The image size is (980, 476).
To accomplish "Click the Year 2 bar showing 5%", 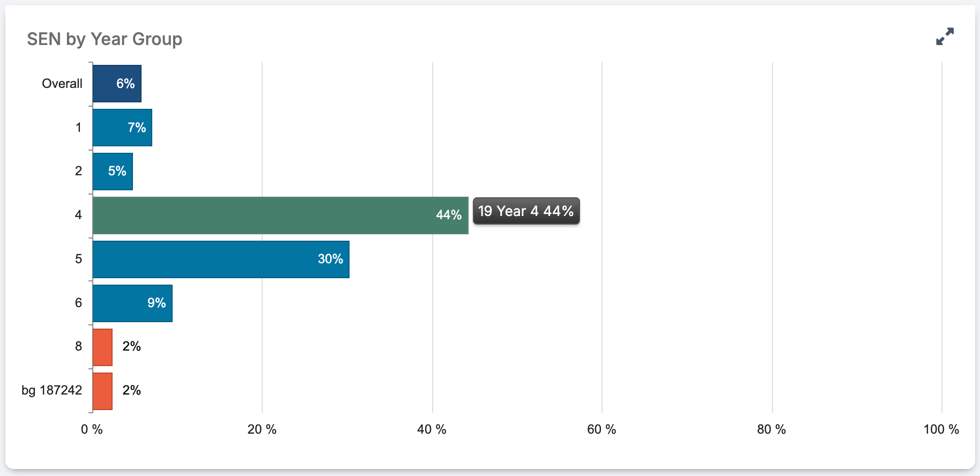I will pos(113,172).
